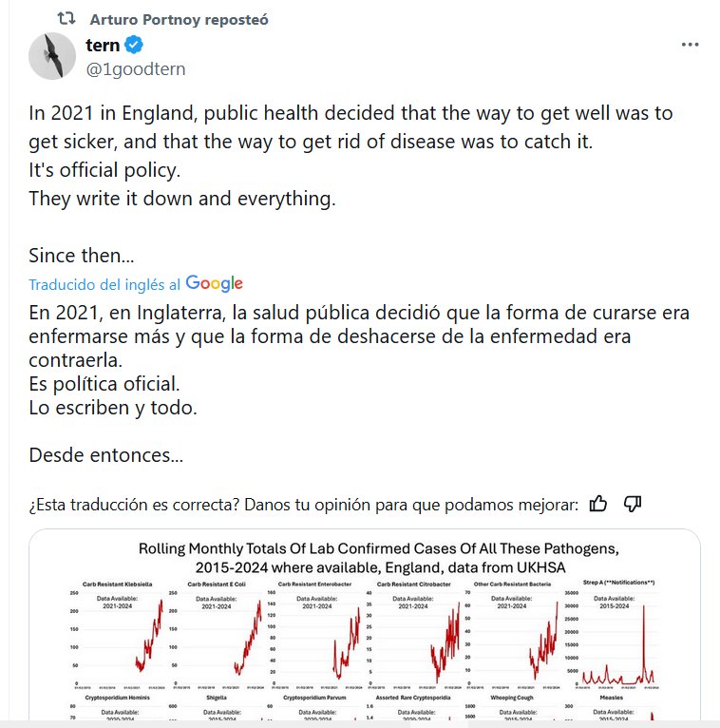The width and height of the screenshot is (720, 728).
Task: Rate translation with thumbs up
Action: (598, 504)
